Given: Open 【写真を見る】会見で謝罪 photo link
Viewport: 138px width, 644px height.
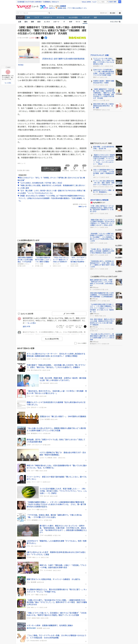Looking at the screenshot, I should 63,59.
